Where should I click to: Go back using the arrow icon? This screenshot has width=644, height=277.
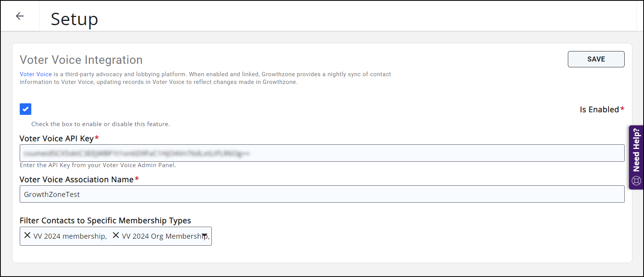pos(20,16)
